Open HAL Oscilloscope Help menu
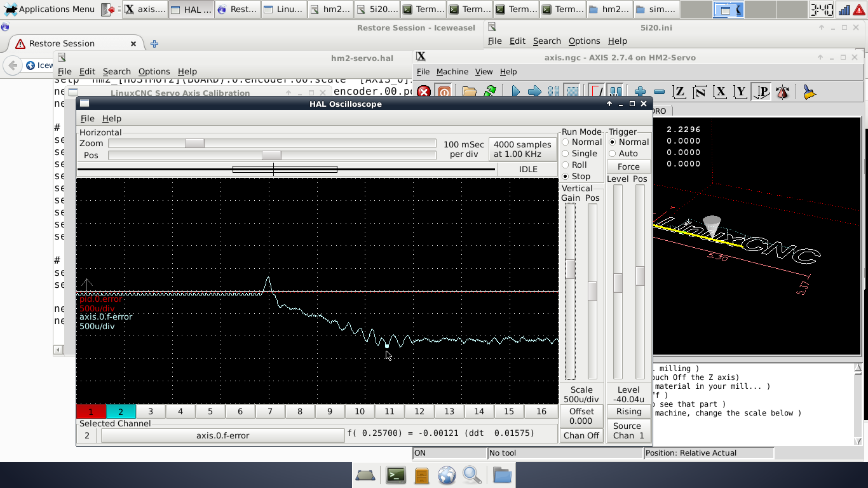Screen dimensions: 868x488 (x=111, y=119)
